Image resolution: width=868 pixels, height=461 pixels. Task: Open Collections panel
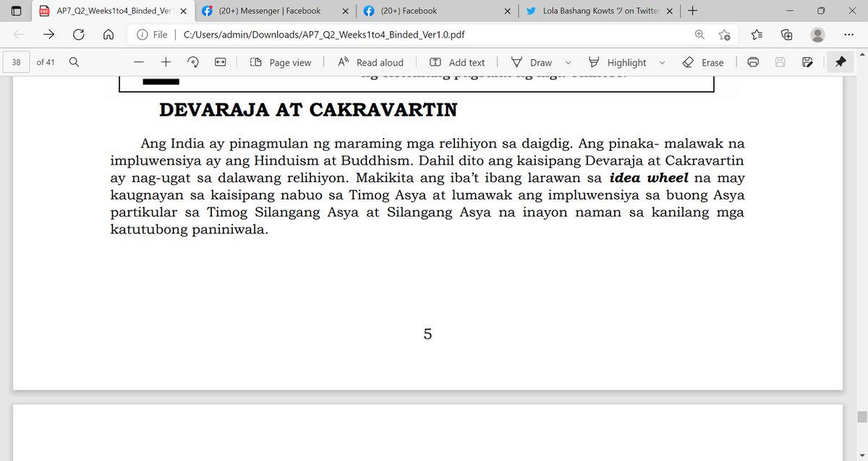pos(787,34)
